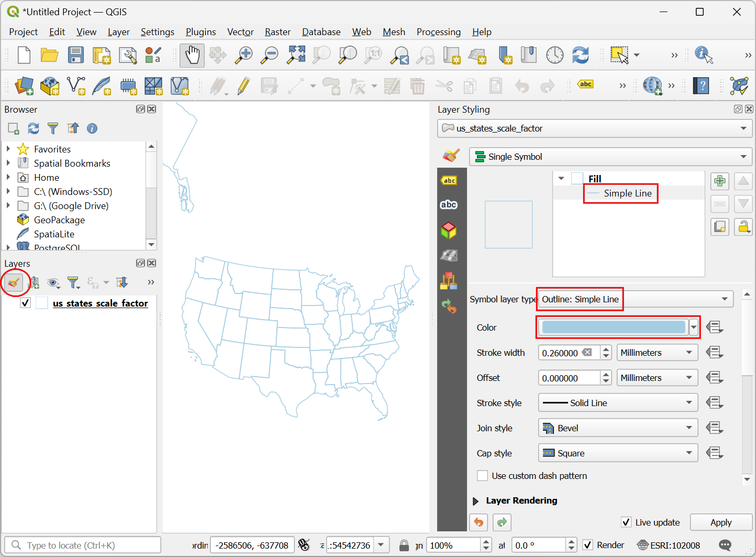This screenshot has width=756, height=557.
Task: Click the Zoom In magnifier tool
Action: point(243,55)
